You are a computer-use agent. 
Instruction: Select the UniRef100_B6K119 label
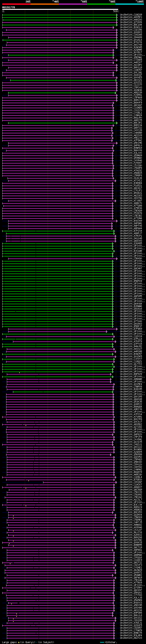coord(131,67)
